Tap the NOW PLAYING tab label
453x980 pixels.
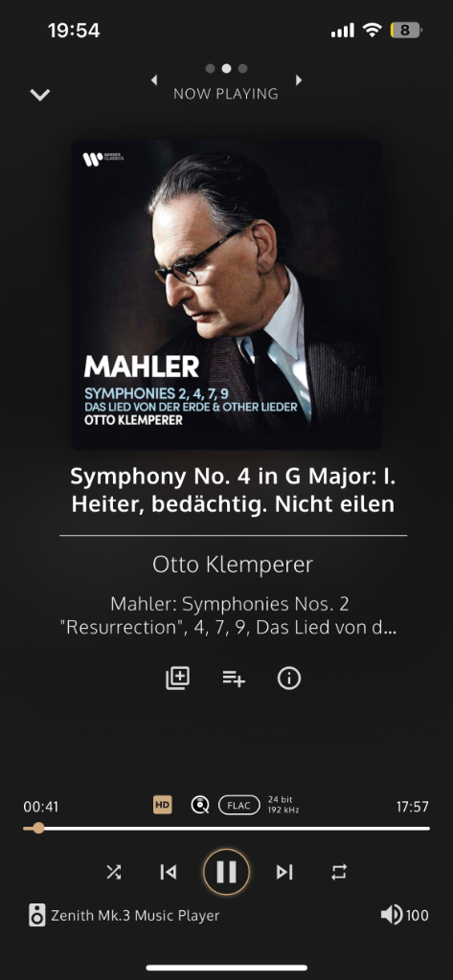(226, 94)
